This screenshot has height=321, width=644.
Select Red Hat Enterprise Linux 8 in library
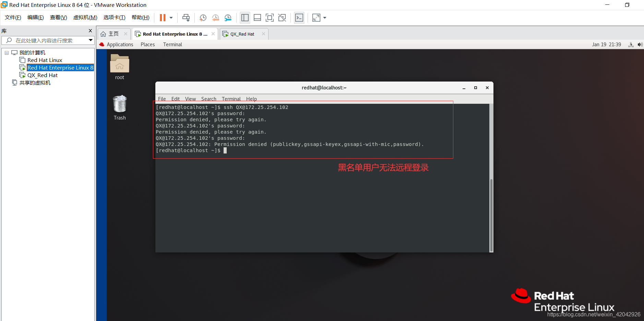60,68
